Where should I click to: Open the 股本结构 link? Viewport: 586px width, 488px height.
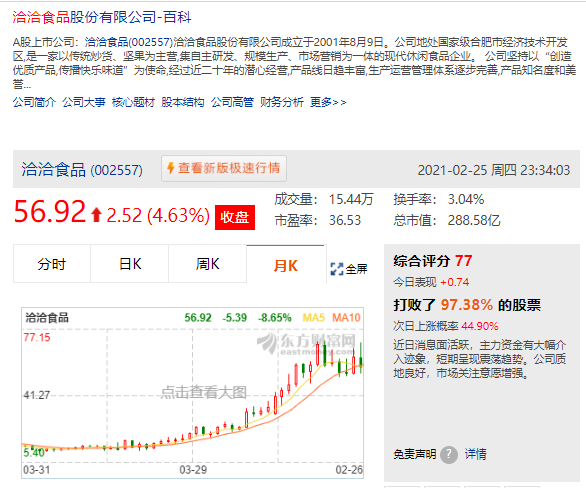pos(183,102)
